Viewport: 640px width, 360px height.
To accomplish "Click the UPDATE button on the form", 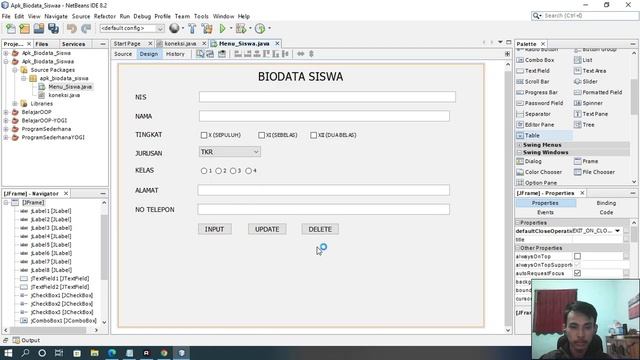I will (x=267, y=229).
